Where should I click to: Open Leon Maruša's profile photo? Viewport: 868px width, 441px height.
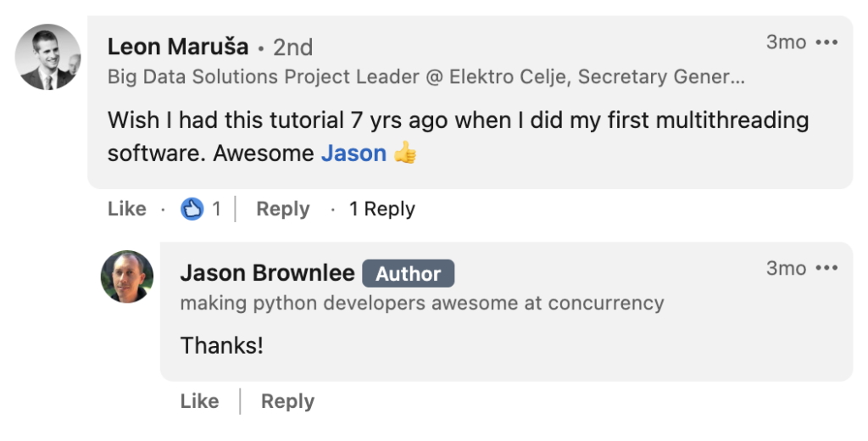click(48, 57)
